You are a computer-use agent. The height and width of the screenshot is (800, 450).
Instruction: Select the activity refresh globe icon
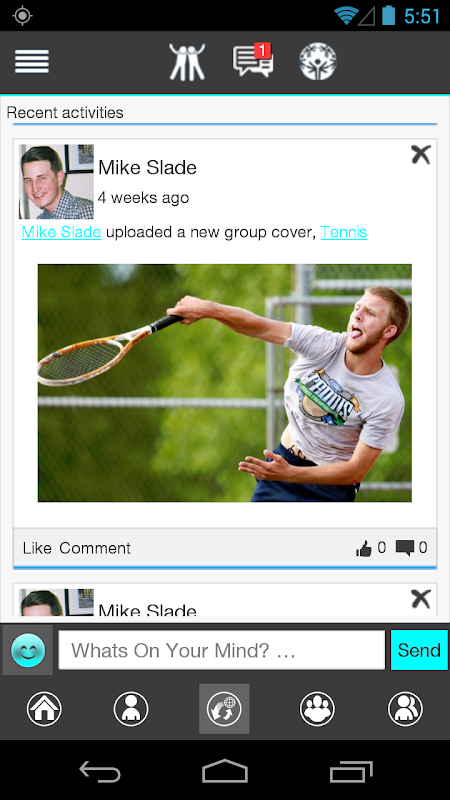click(x=224, y=709)
